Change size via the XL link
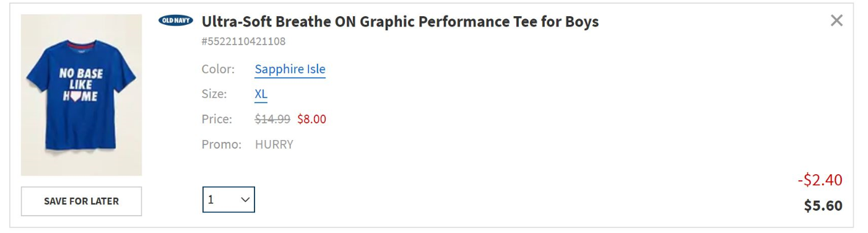This screenshot has height=233, width=868. coord(261,94)
